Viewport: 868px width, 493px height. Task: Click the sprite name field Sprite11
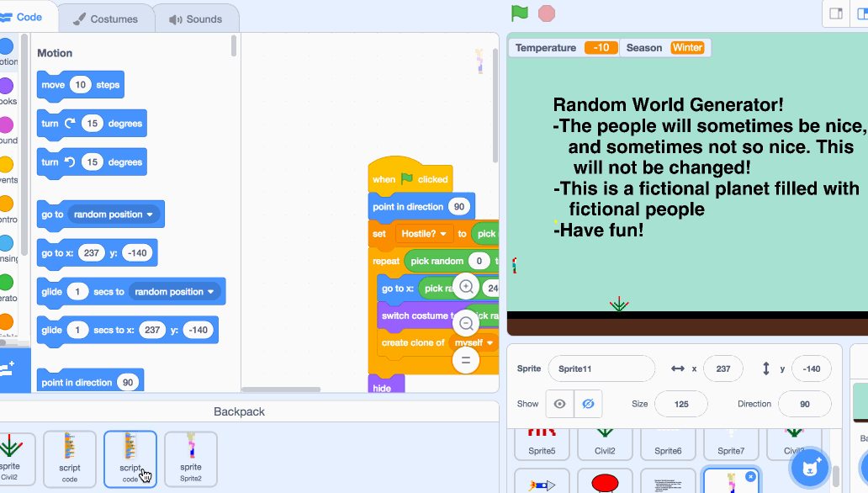(x=601, y=368)
